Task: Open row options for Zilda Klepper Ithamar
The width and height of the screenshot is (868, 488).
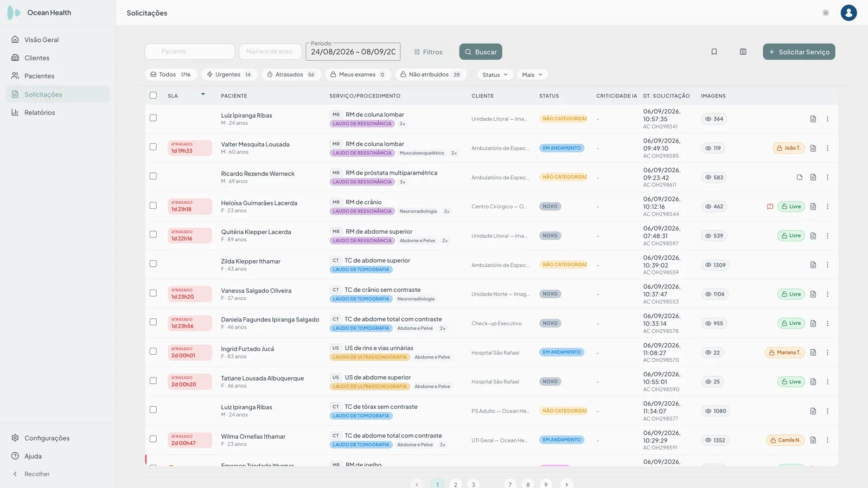Action: point(827,265)
